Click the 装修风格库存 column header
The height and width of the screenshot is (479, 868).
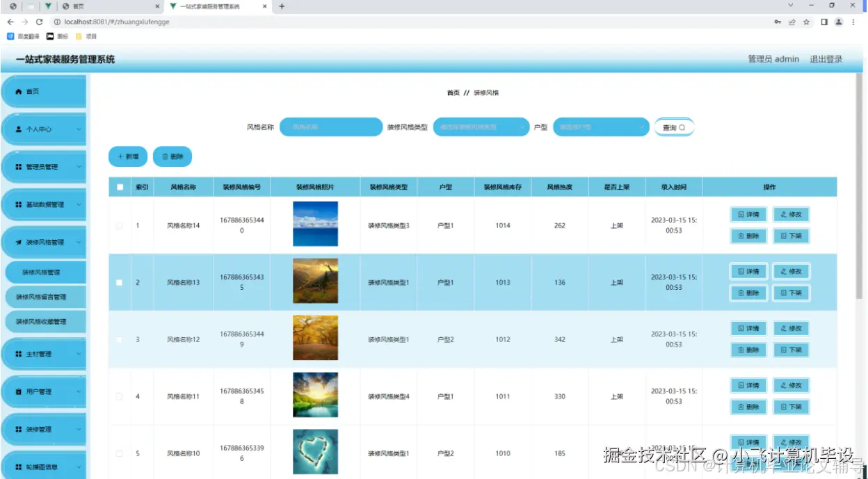(x=503, y=187)
